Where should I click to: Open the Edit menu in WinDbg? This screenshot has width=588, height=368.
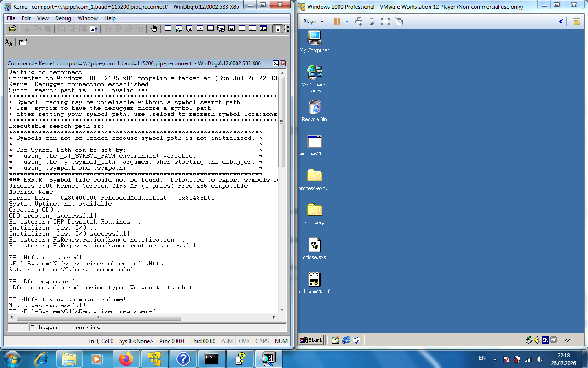coord(26,18)
